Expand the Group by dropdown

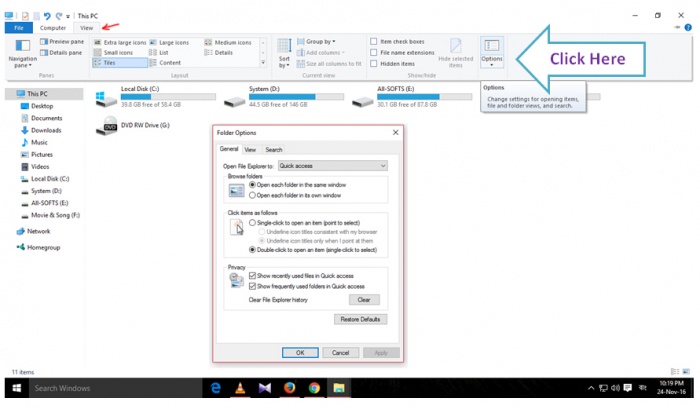(x=316, y=42)
